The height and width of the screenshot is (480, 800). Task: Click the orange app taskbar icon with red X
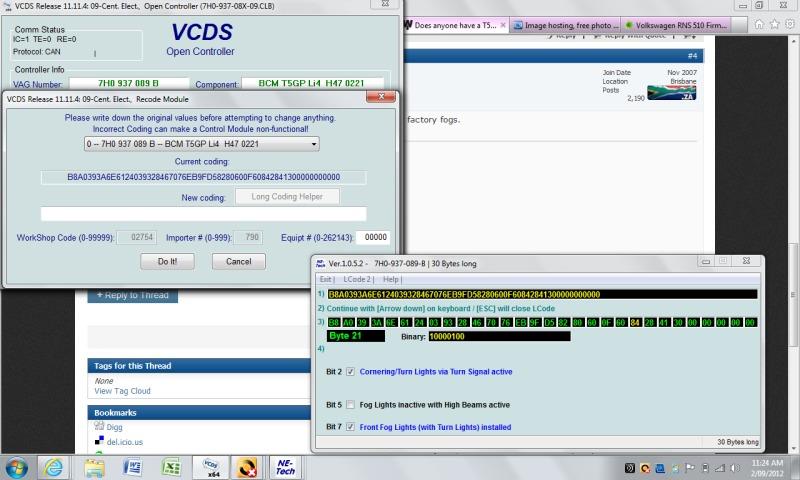tap(247, 467)
